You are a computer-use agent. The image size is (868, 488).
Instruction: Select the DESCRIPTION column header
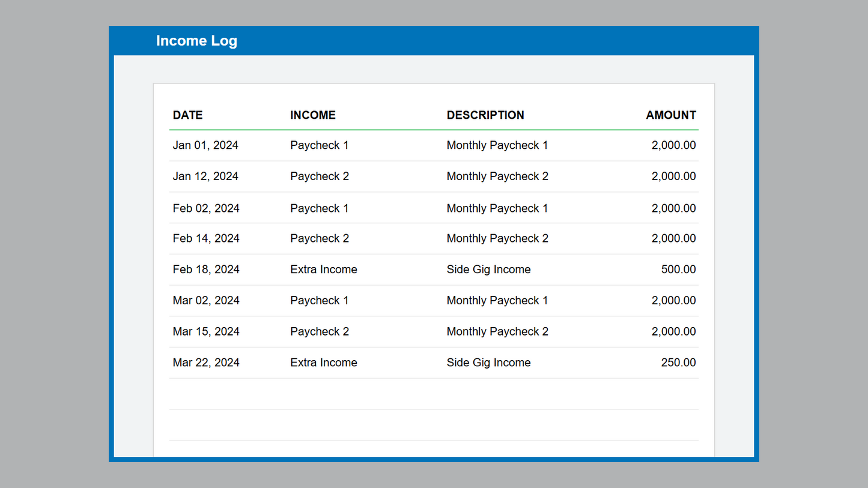(485, 115)
